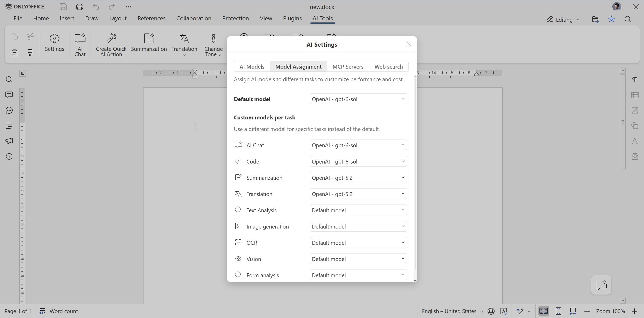Click the Set document language globe icon
The height and width of the screenshot is (318, 644).
point(491,311)
